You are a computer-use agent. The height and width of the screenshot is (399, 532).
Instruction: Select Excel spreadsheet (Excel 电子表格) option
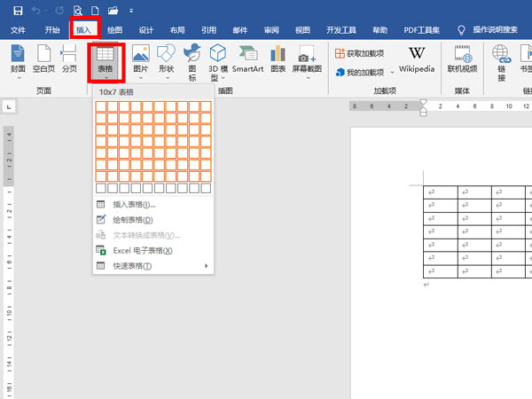[142, 251]
